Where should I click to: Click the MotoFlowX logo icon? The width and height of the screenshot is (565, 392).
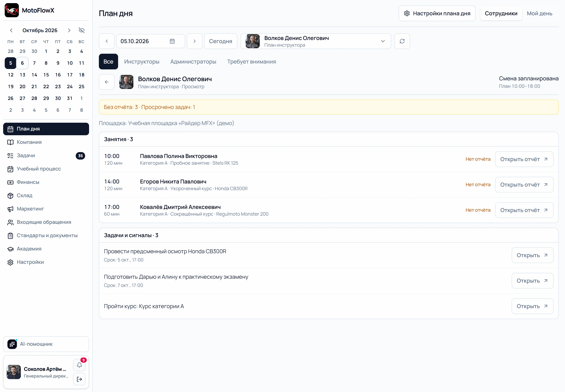point(12,10)
